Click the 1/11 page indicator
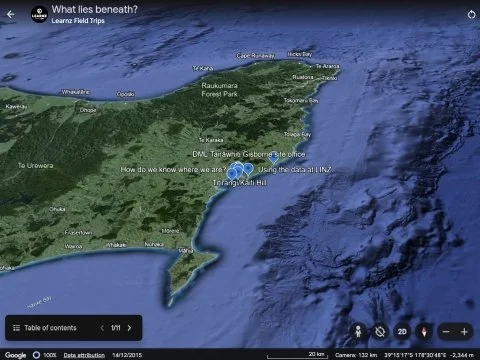This screenshot has height=360, width=480. click(x=116, y=328)
